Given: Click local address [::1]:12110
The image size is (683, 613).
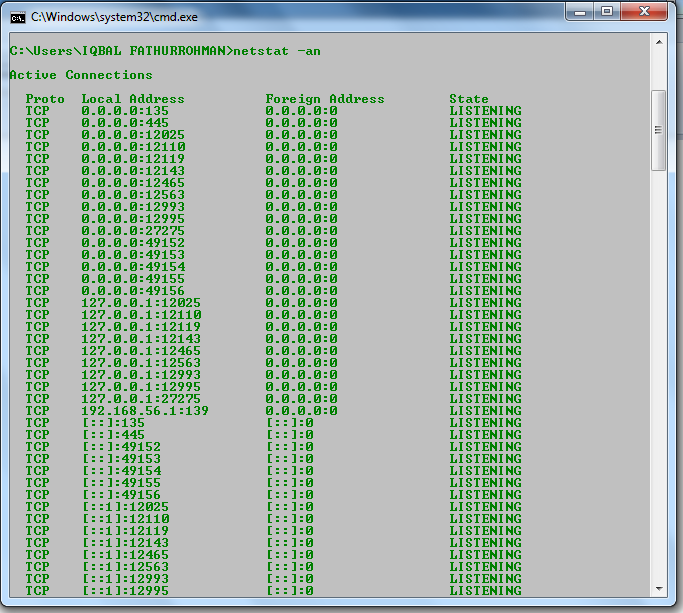Looking at the screenshot, I should click(126, 519).
